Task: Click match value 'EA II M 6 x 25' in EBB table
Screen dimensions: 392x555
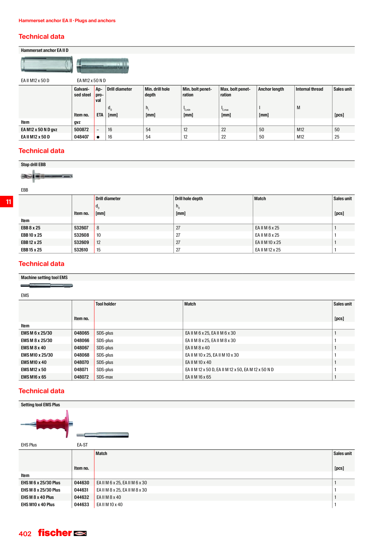Action: pos(267,228)
